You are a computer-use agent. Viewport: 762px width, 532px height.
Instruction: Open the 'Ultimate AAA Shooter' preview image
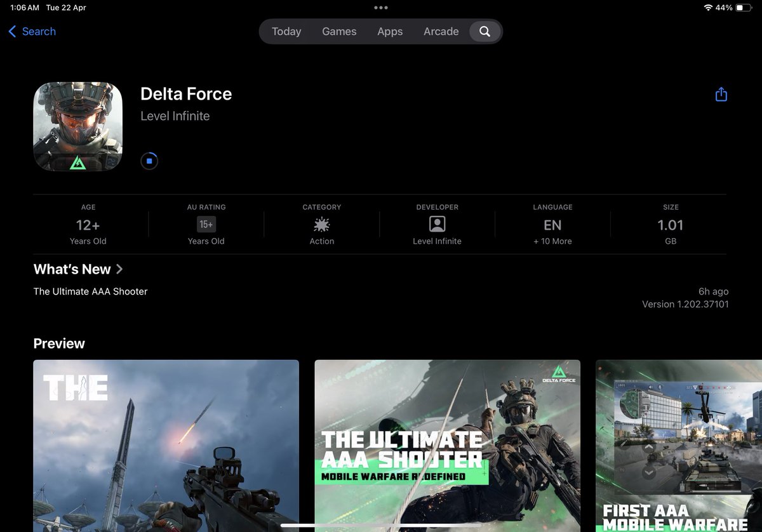click(448, 446)
